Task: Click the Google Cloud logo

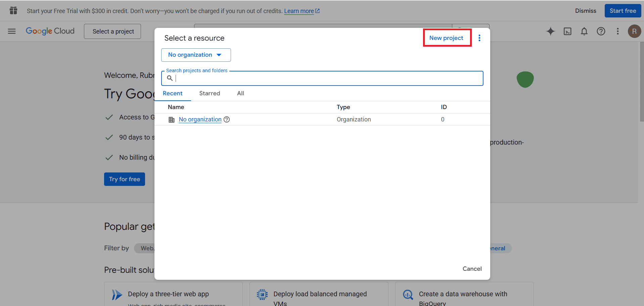Action: pyautogui.click(x=50, y=31)
